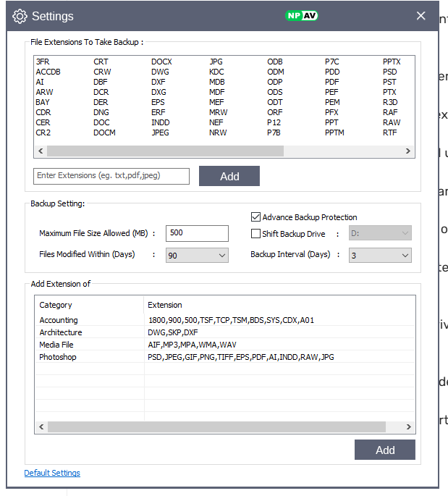The width and height of the screenshot is (448, 496).
Task: Click the Enter Extensions text field
Action: [111, 176]
